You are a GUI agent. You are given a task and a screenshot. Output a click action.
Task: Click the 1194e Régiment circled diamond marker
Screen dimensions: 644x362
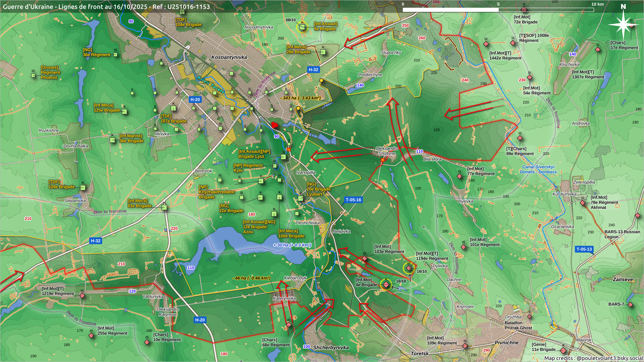(x=409, y=268)
